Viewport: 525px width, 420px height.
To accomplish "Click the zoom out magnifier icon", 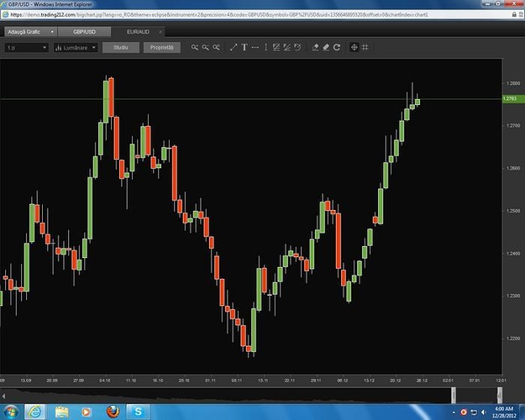I will (x=205, y=47).
